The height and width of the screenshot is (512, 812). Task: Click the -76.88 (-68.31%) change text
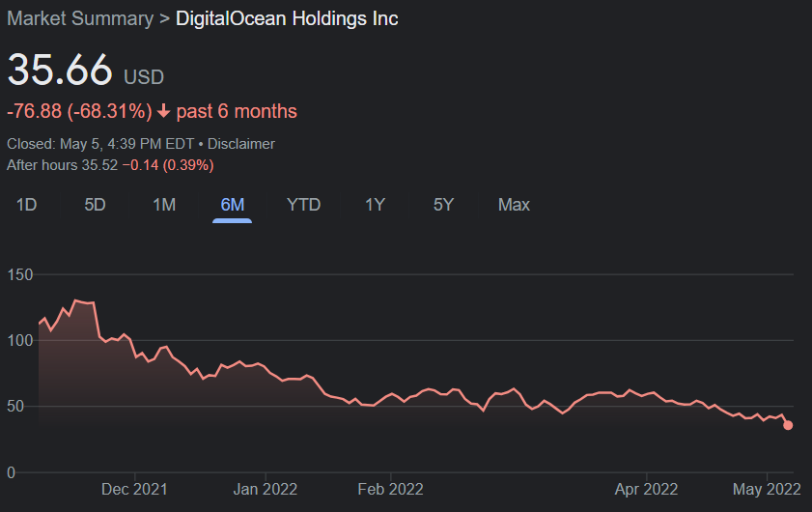[79, 111]
